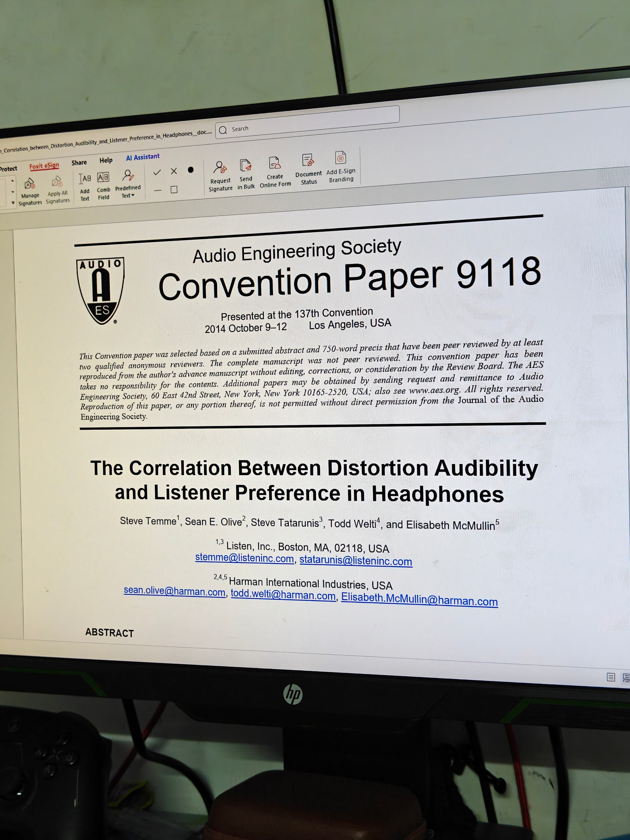The width and height of the screenshot is (630, 840).
Task: Click the stemme@listeninc.com email link
Action: 244,558
